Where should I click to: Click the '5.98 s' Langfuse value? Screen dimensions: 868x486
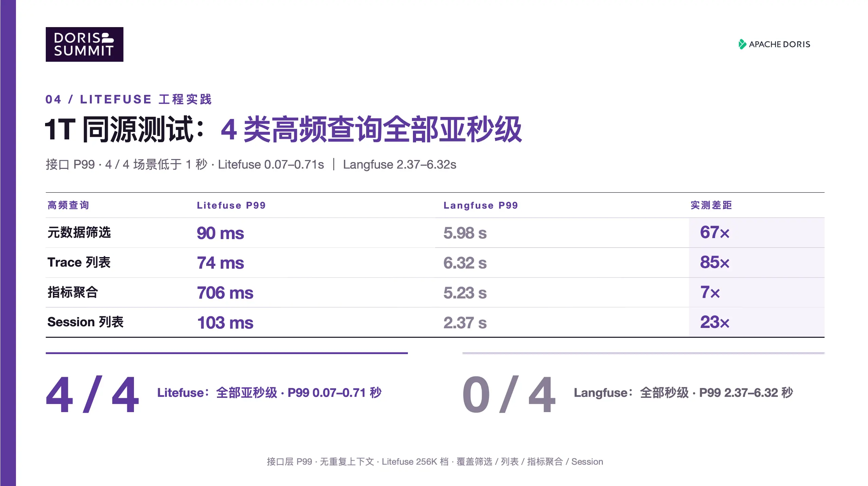click(465, 233)
